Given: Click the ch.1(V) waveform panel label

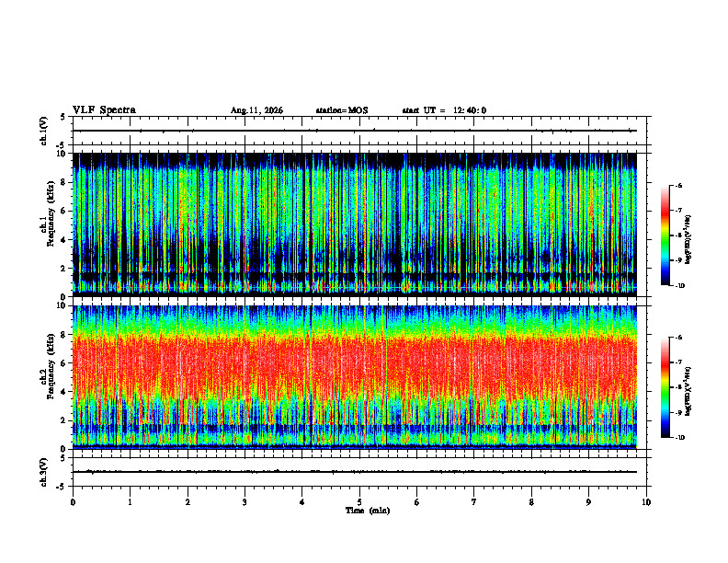Looking at the screenshot, I should (x=44, y=131).
